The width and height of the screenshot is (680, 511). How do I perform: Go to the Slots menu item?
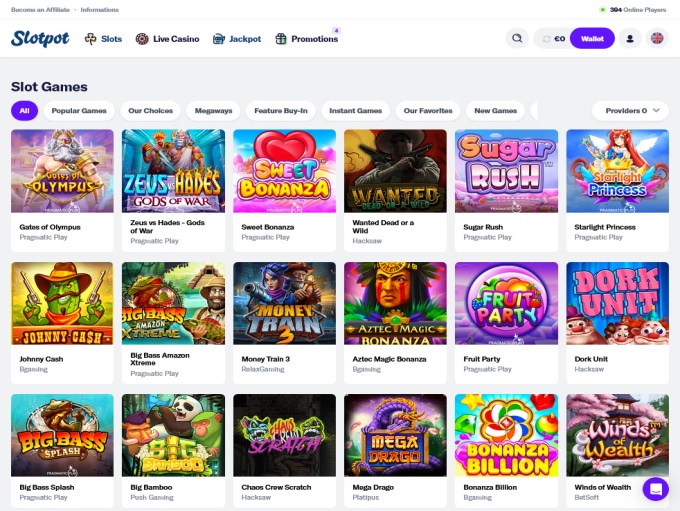click(103, 39)
